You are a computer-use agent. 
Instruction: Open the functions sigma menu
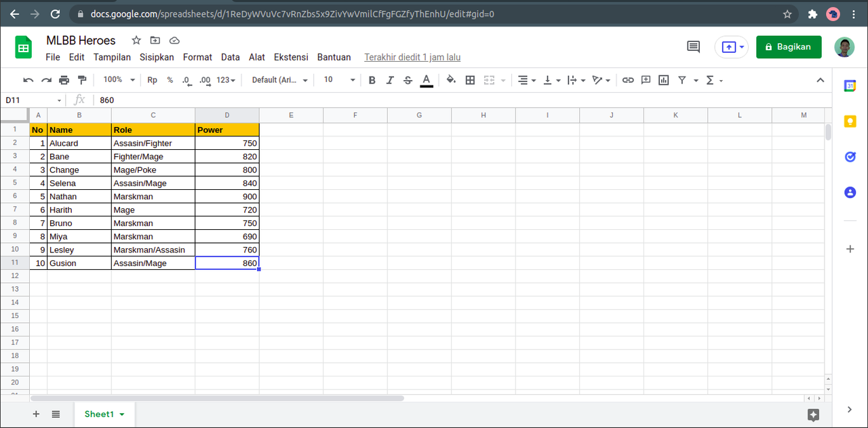click(715, 80)
